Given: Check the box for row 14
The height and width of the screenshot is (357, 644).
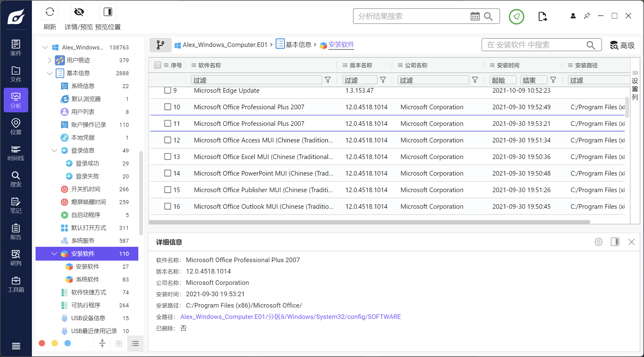Looking at the screenshot, I should coord(167,173).
